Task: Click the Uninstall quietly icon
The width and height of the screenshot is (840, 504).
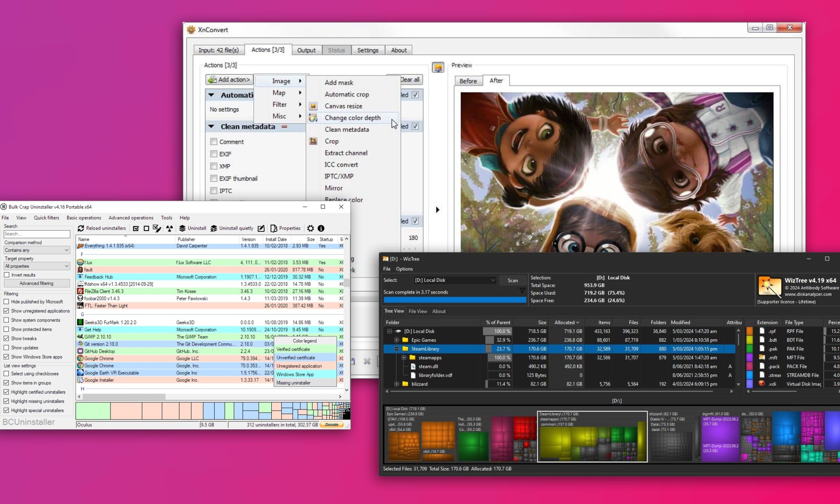Action: tap(214, 228)
